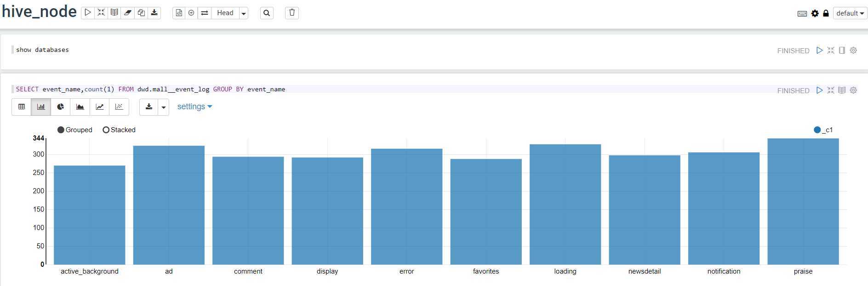Switch visualization to area chart
Viewport: 868px width, 286px height.
tap(80, 107)
